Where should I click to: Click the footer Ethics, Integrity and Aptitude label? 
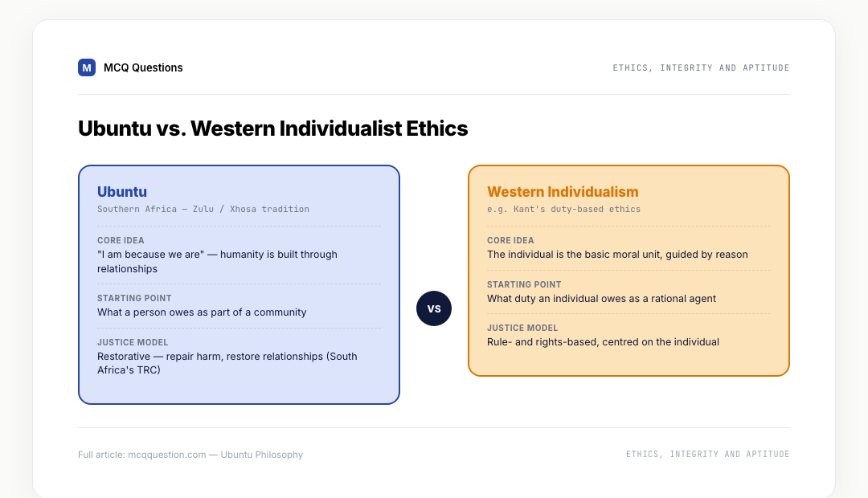707,454
